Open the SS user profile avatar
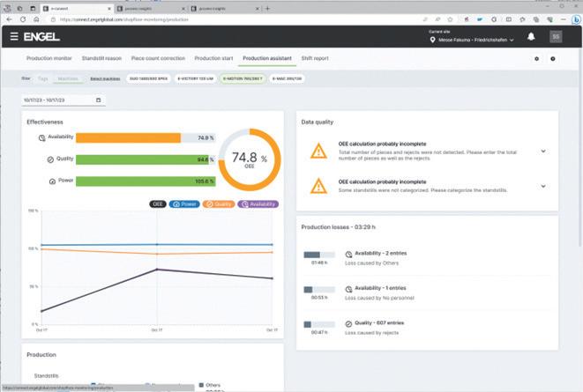This screenshot has width=583, height=392. click(x=556, y=36)
